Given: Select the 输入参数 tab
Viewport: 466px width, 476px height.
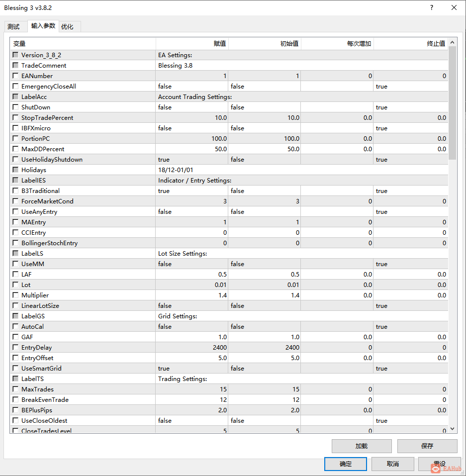Looking at the screenshot, I should pos(43,26).
